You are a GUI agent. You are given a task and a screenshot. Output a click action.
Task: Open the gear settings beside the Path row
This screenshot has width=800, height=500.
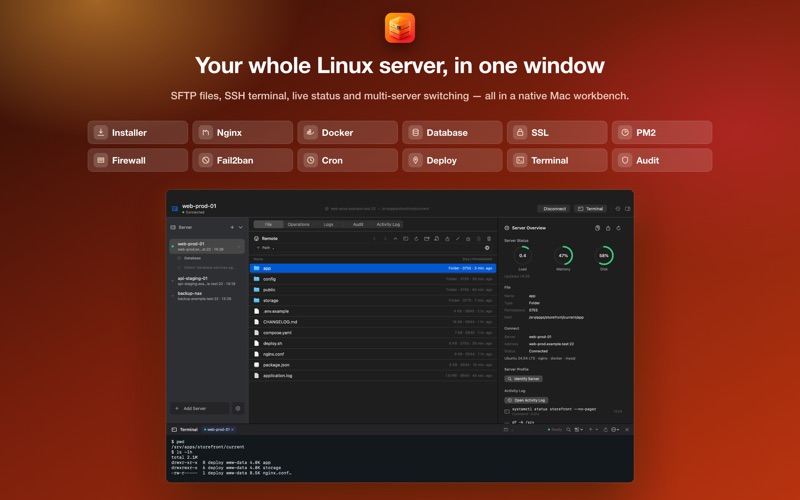(x=487, y=248)
